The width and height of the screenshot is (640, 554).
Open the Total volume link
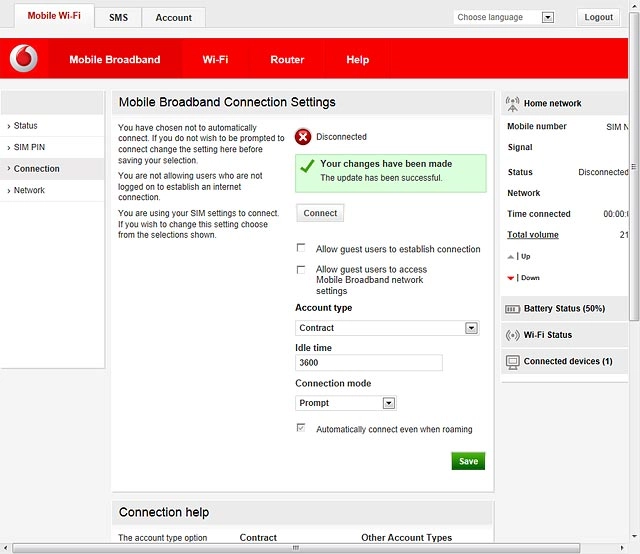(x=533, y=235)
